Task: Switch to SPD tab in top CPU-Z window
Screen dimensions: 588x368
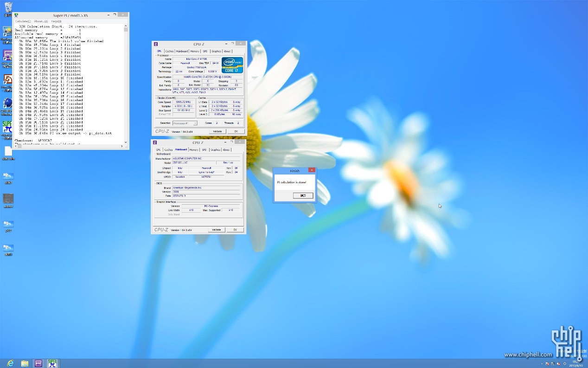Action: pyautogui.click(x=205, y=52)
